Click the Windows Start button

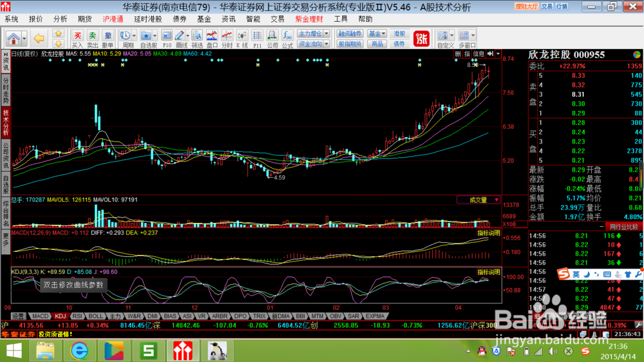pos(14,351)
